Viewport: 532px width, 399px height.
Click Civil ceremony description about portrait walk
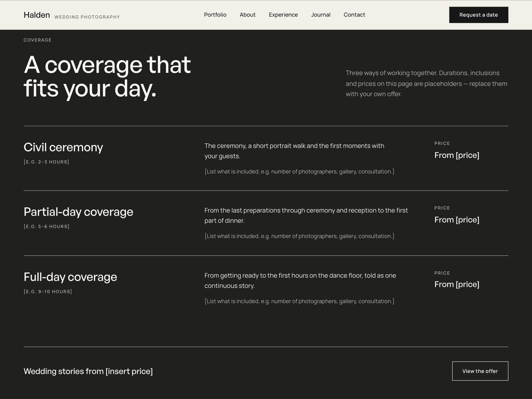[x=294, y=151]
